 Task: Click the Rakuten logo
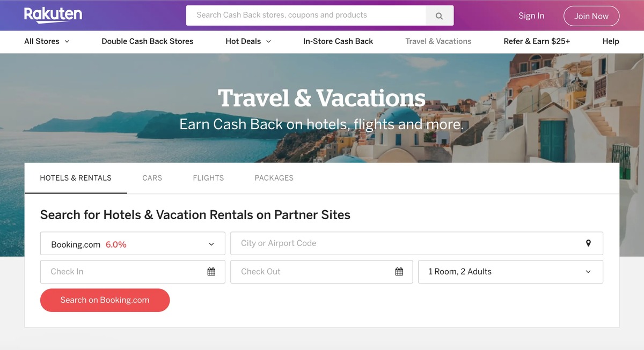53,15
